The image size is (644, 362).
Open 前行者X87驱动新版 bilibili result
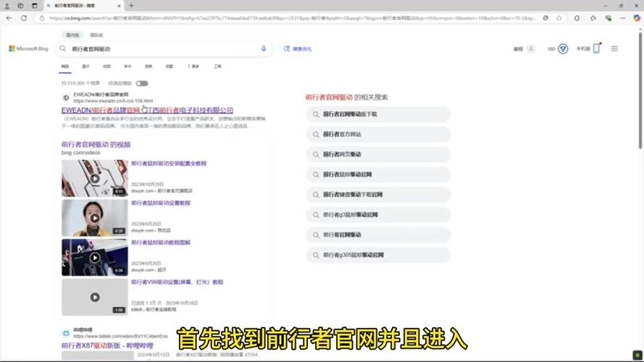coord(107,345)
